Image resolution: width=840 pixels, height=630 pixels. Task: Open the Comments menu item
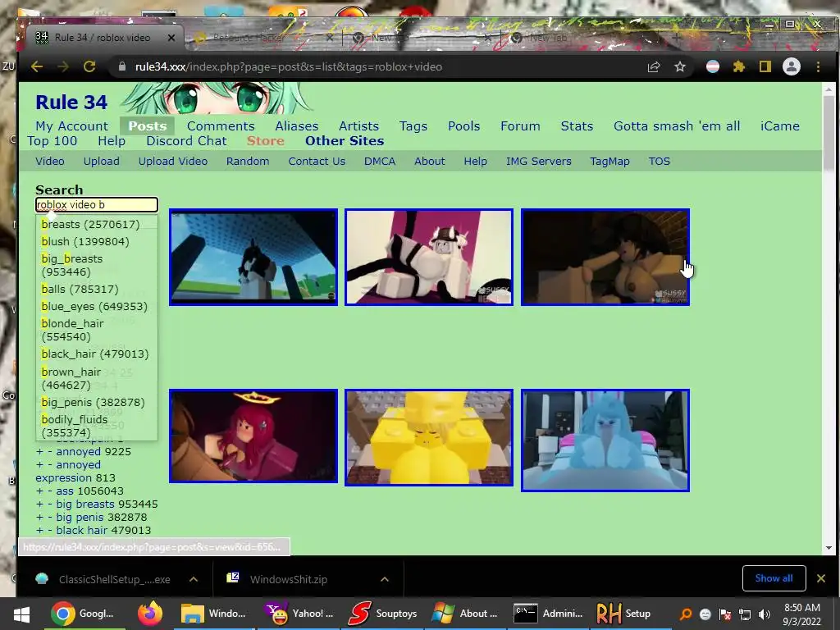[221, 126]
